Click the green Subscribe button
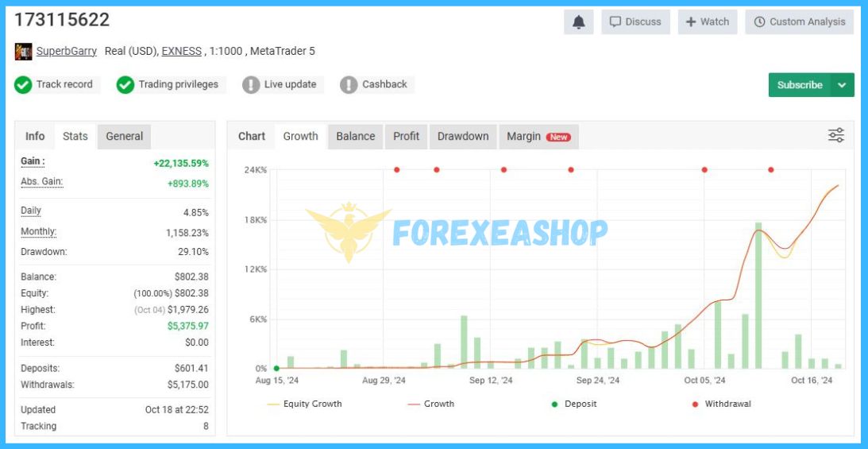The image size is (868, 449). coord(800,85)
